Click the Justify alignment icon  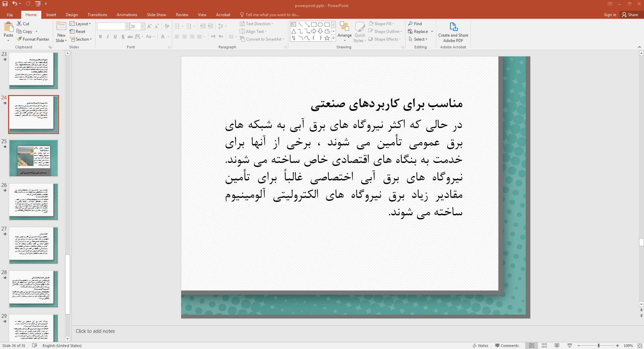199,37
